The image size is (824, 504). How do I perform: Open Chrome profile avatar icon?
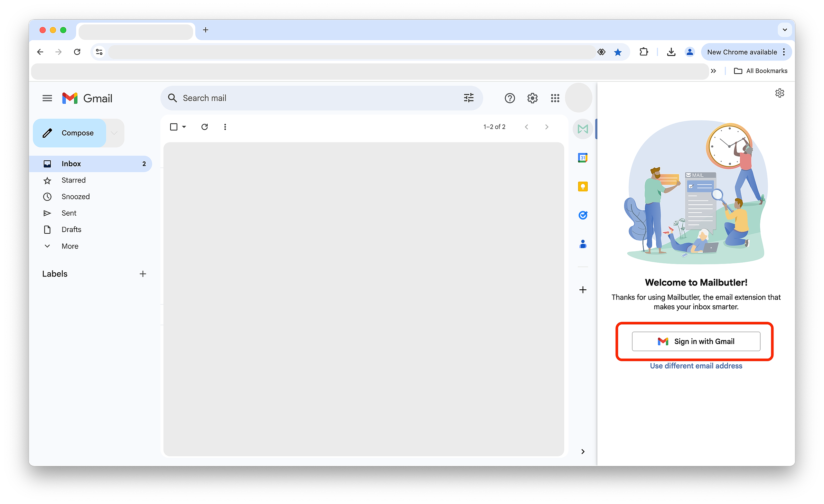click(x=689, y=52)
